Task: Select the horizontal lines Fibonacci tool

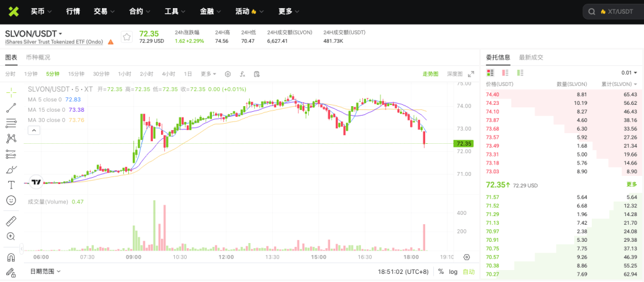Action: [x=11, y=123]
